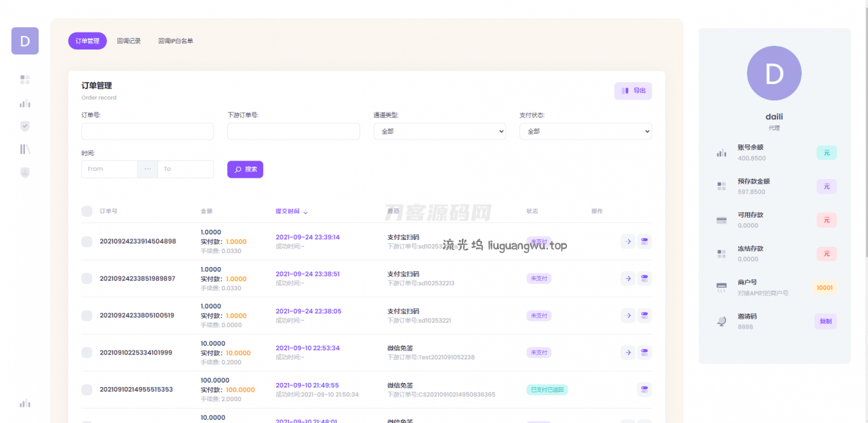Tick the checkbox for order 20210924233805100519

coord(87,315)
